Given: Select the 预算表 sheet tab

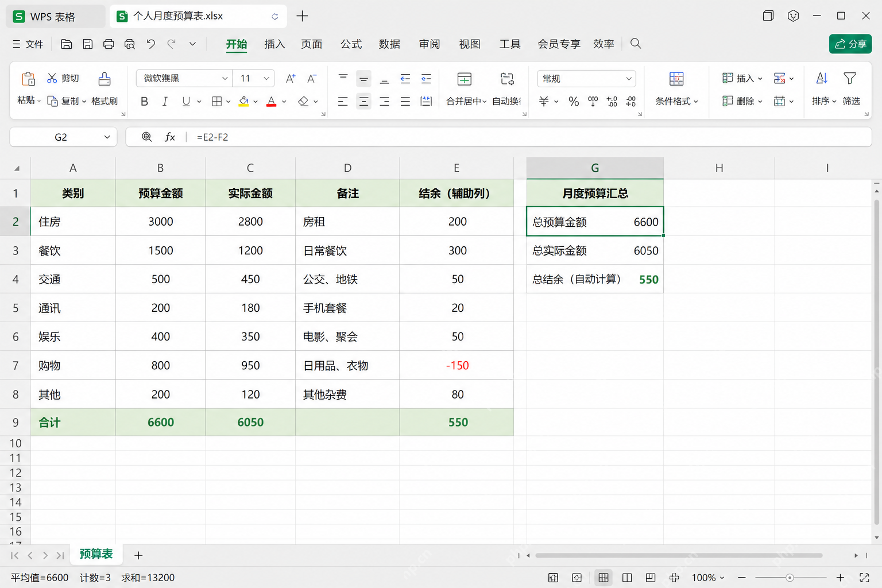Looking at the screenshot, I should click(x=96, y=554).
